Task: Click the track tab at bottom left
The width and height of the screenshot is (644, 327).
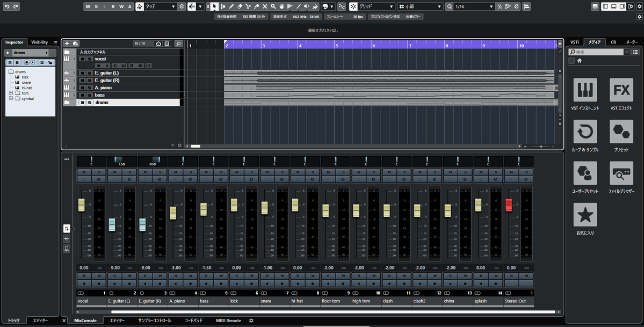Action: 13,321
